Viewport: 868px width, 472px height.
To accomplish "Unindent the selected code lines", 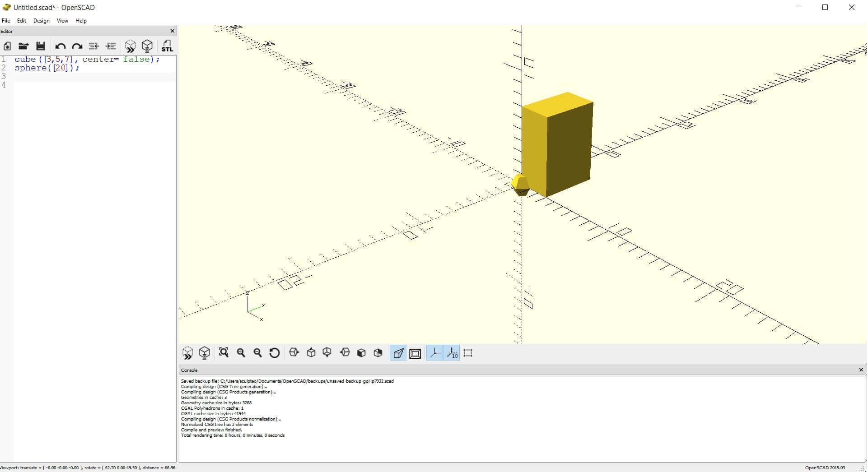I will click(x=94, y=46).
